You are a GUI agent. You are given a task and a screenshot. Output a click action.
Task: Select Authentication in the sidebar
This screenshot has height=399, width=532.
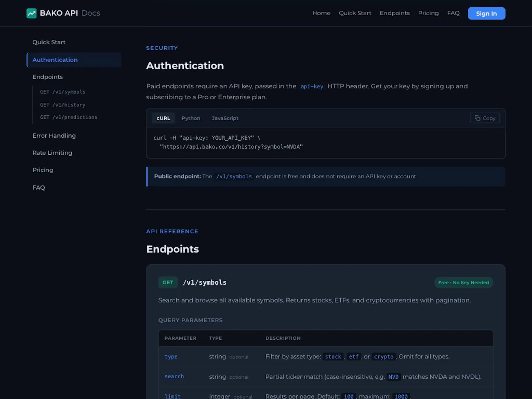[74, 60]
